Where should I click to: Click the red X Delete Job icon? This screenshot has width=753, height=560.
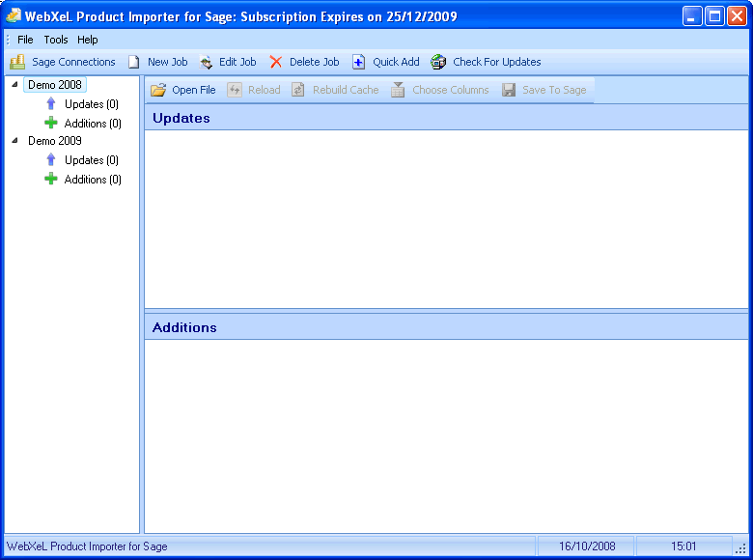point(276,62)
